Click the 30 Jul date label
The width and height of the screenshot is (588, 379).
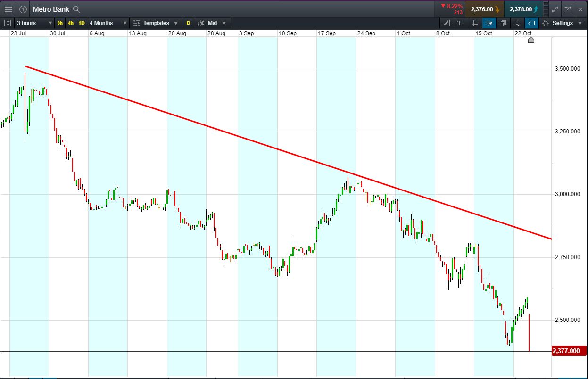(57, 33)
